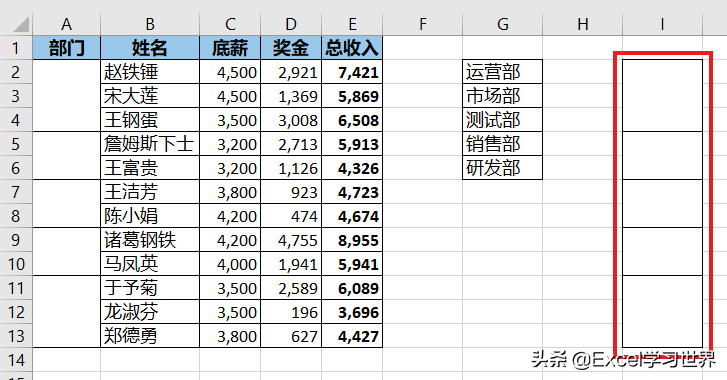The height and width of the screenshot is (380, 727).
Task: Select bonus value 196
Action: (291, 312)
